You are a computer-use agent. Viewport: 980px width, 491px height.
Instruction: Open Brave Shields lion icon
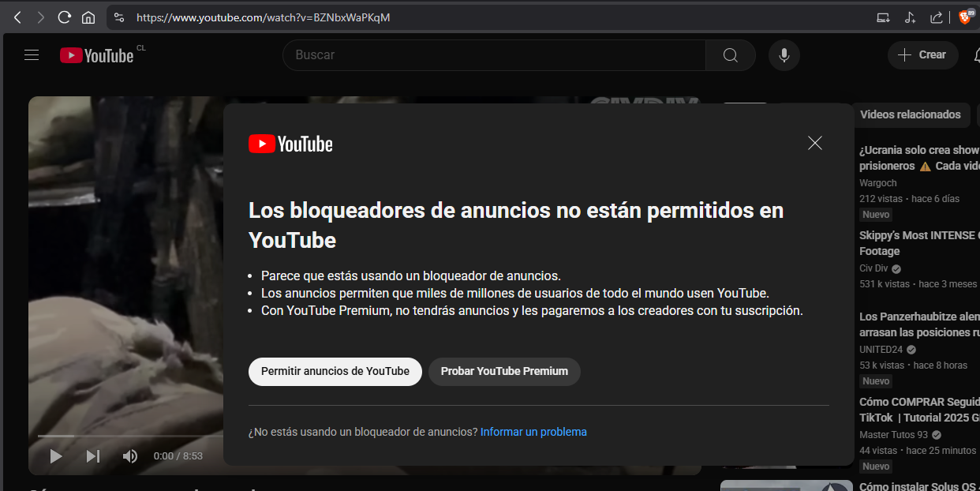click(x=966, y=17)
